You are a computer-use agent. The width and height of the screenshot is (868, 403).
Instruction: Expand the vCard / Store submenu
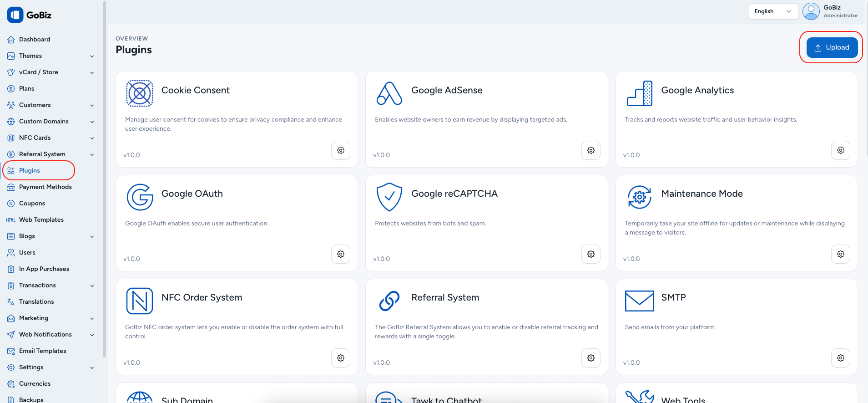[92, 72]
